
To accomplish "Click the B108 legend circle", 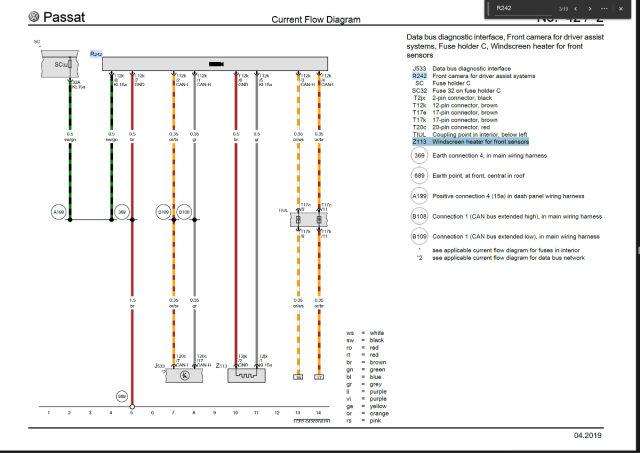I will pyautogui.click(x=419, y=215).
